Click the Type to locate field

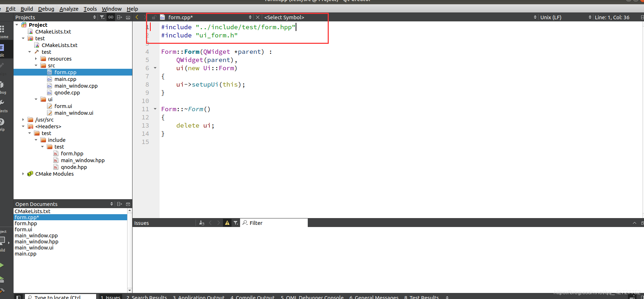coord(61,297)
